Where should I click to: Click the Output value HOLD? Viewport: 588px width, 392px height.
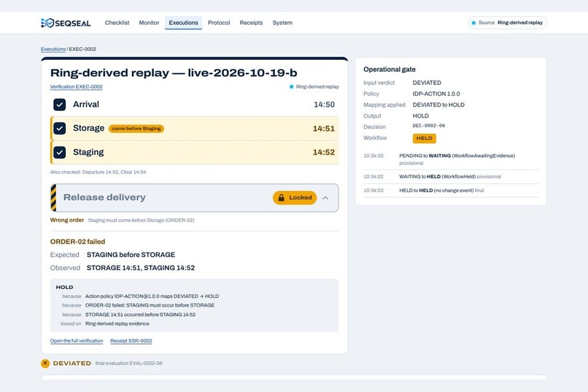coord(421,116)
